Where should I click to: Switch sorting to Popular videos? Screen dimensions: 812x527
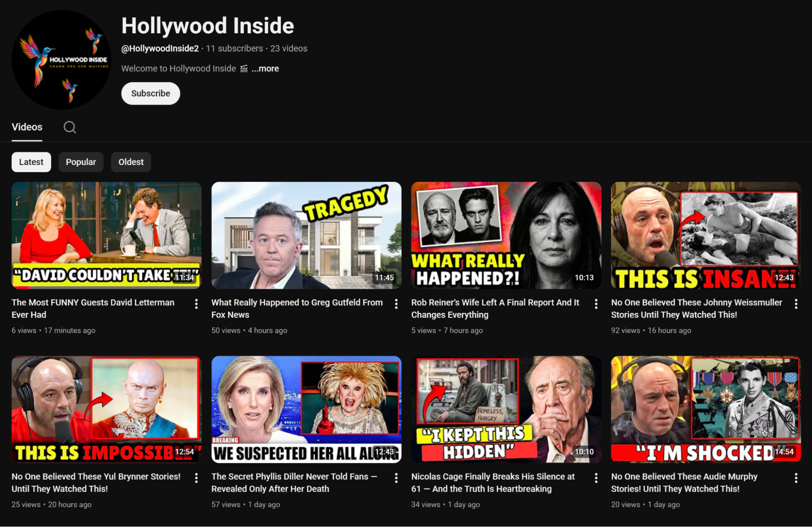[81, 162]
